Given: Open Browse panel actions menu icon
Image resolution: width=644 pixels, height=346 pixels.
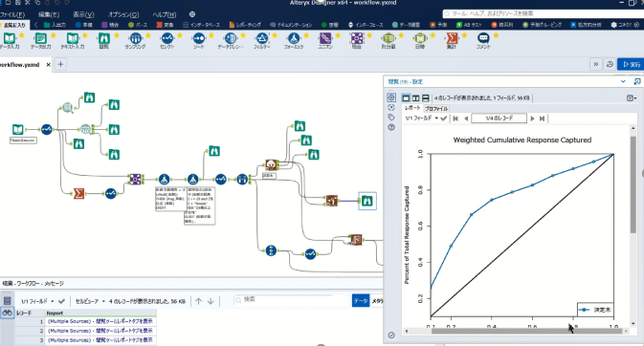Looking at the screenshot, I should 632,98.
